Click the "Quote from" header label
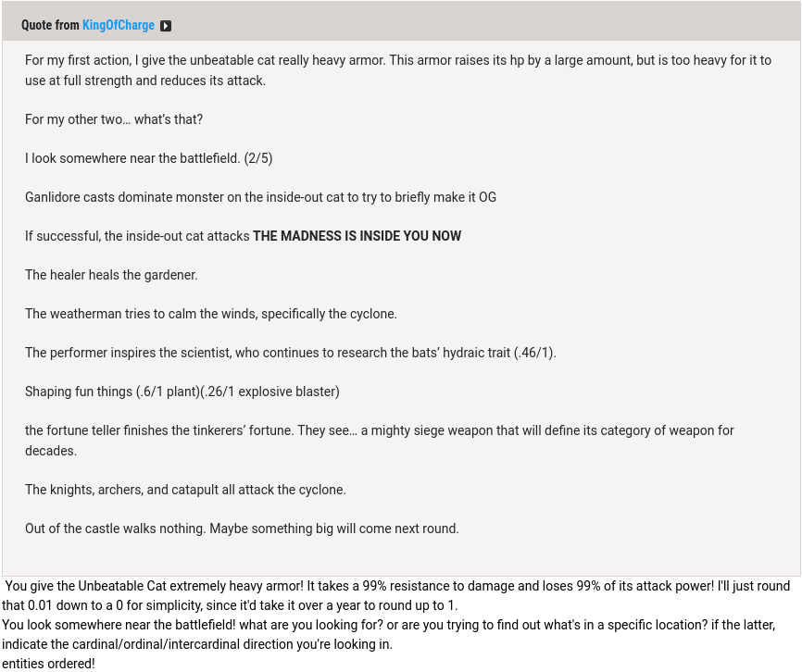Screen dimensions: 802x672 point(51,26)
